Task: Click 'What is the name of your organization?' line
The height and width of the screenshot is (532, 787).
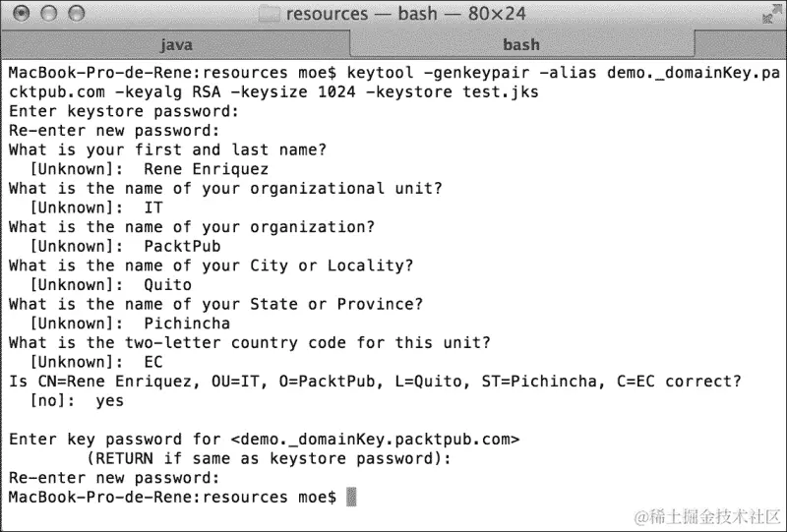Action: (192, 227)
